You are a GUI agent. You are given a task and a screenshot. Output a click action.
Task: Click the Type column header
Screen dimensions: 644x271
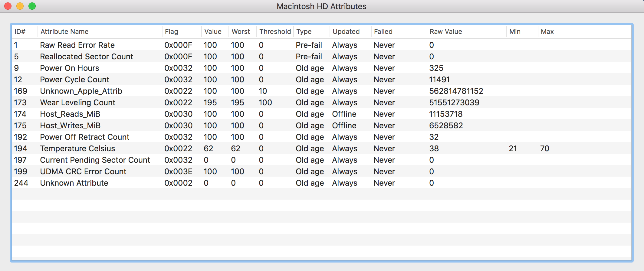coord(312,31)
